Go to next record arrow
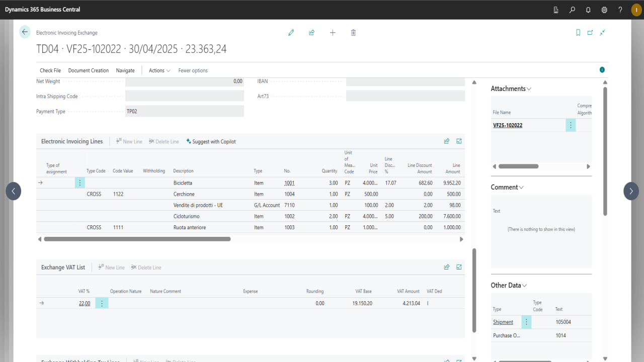This screenshot has width=644, height=362. tap(631, 191)
